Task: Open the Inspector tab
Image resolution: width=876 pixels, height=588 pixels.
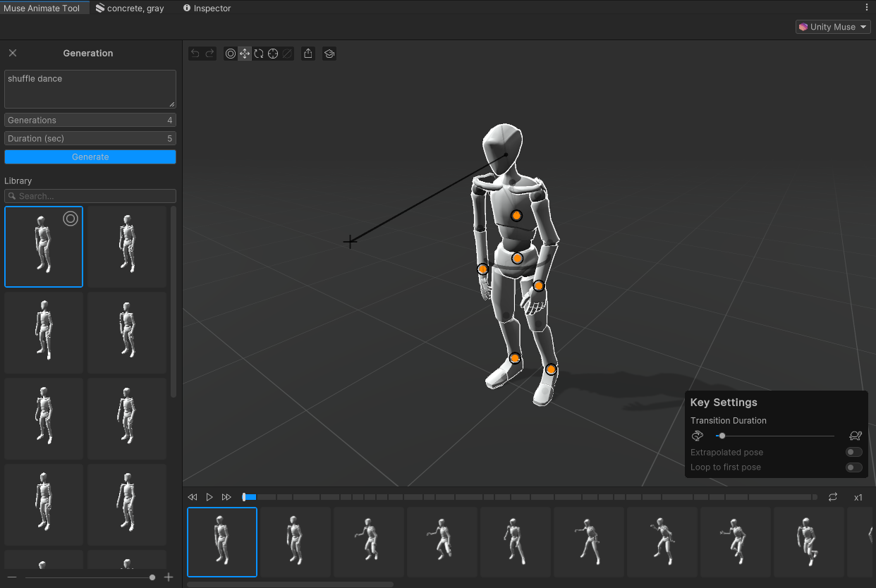Action: 207,8
